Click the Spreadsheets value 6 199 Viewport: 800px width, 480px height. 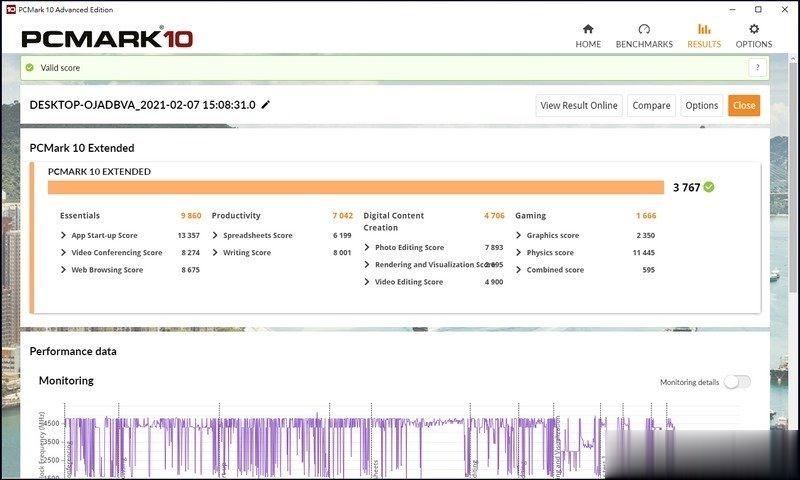point(342,235)
